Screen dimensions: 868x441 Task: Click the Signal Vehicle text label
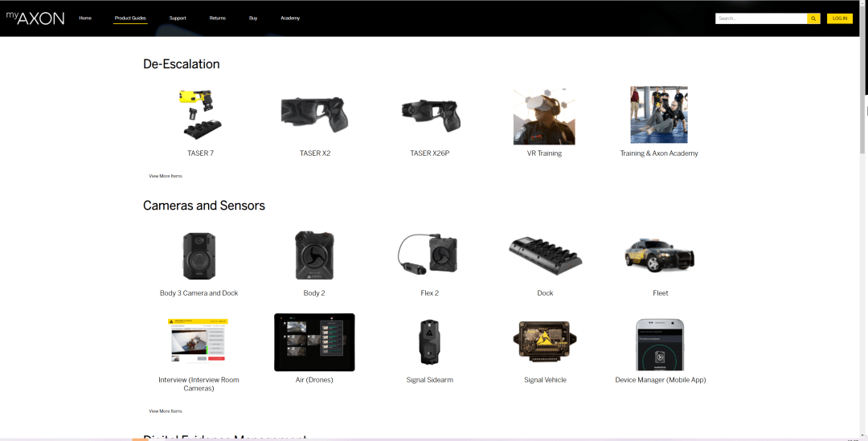click(x=545, y=380)
